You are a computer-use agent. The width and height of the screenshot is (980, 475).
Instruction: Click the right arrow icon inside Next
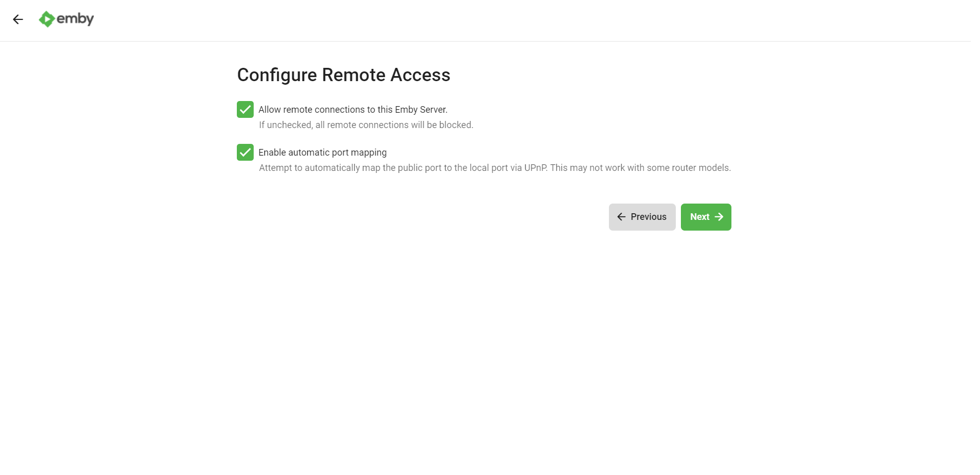pyautogui.click(x=719, y=217)
